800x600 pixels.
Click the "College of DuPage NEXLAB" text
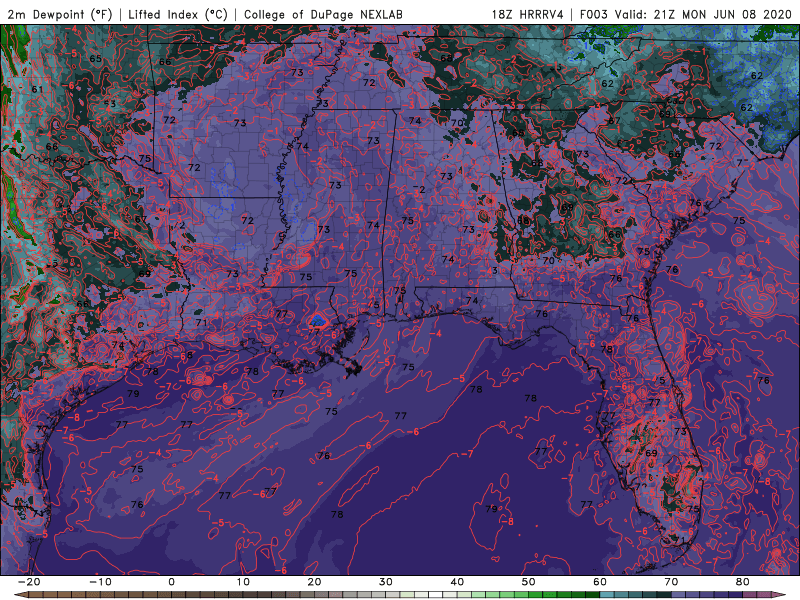pyautogui.click(x=323, y=14)
